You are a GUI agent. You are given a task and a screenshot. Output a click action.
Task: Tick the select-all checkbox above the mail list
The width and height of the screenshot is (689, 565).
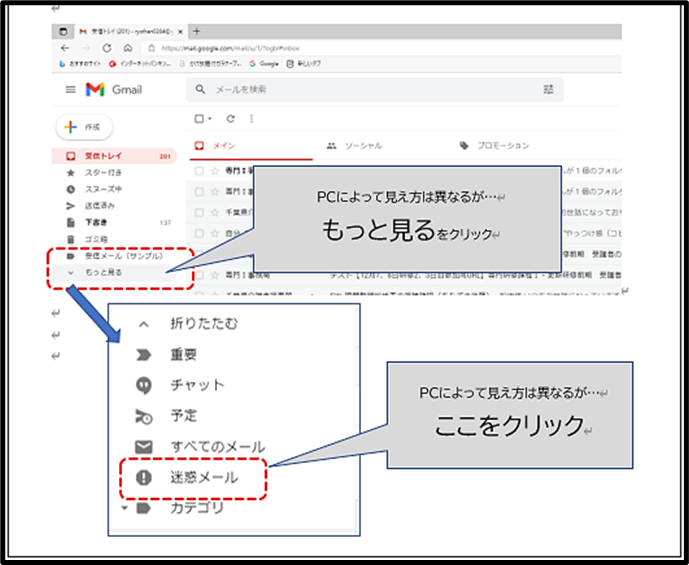click(x=199, y=119)
